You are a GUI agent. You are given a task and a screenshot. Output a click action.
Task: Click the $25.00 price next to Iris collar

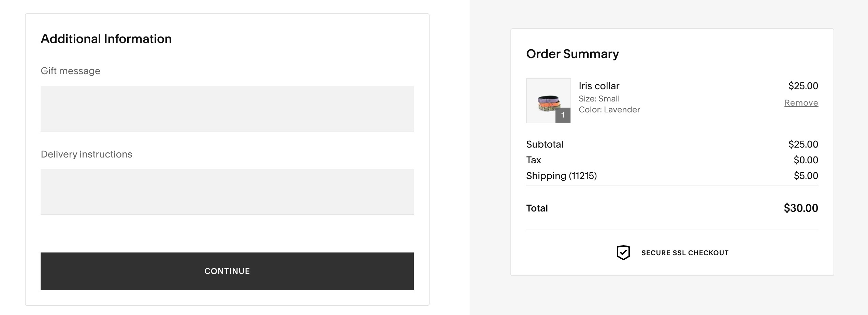[x=803, y=86]
